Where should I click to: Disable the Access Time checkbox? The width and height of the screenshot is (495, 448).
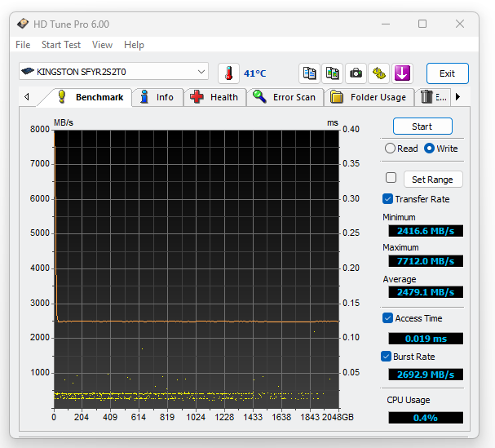[388, 318]
